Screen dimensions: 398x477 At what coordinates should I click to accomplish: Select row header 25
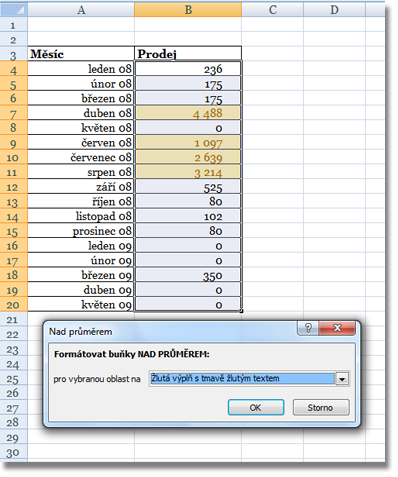[x=14, y=378]
